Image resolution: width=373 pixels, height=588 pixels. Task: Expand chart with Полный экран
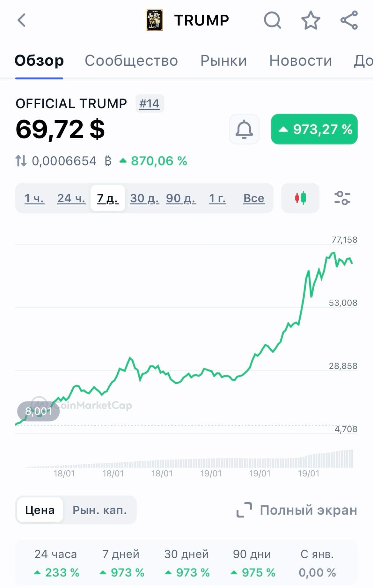pyautogui.click(x=297, y=510)
